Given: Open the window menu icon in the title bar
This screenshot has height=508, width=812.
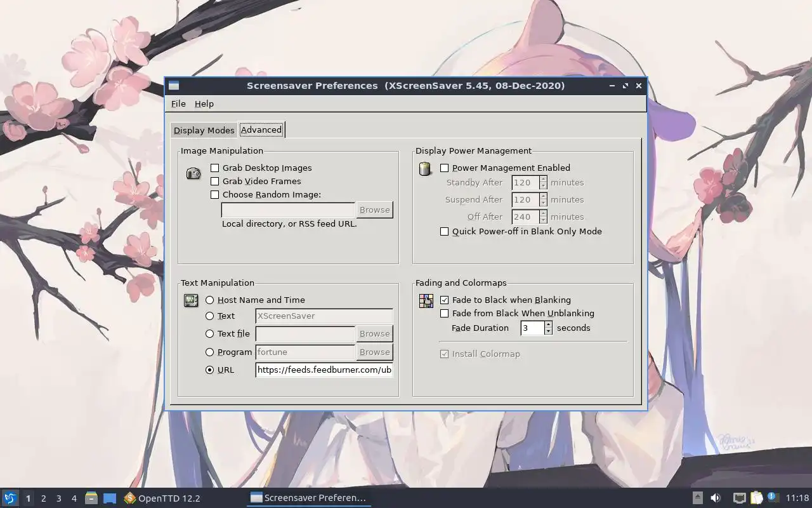Looking at the screenshot, I should point(173,86).
